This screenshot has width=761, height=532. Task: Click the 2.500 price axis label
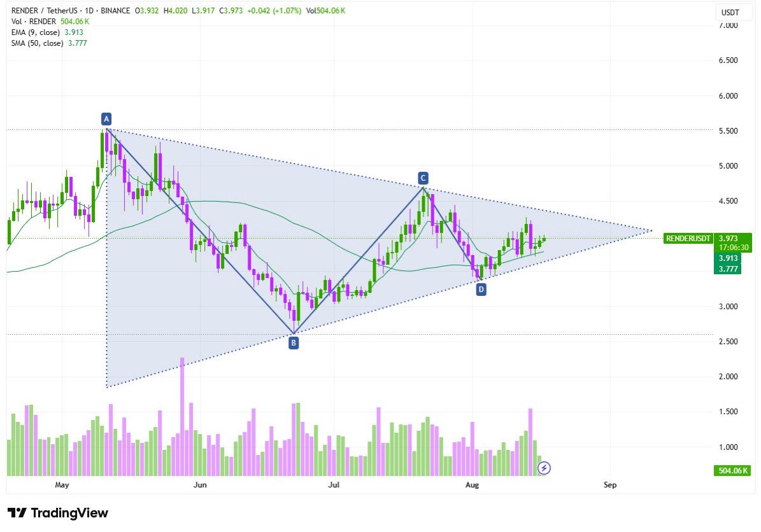coord(728,342)
